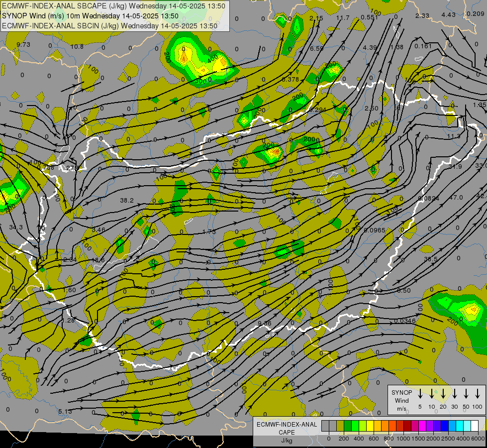Screen dimensions: 487x448
Task: Select the olive swatch in CAPE legend
Action: [340, 426]
